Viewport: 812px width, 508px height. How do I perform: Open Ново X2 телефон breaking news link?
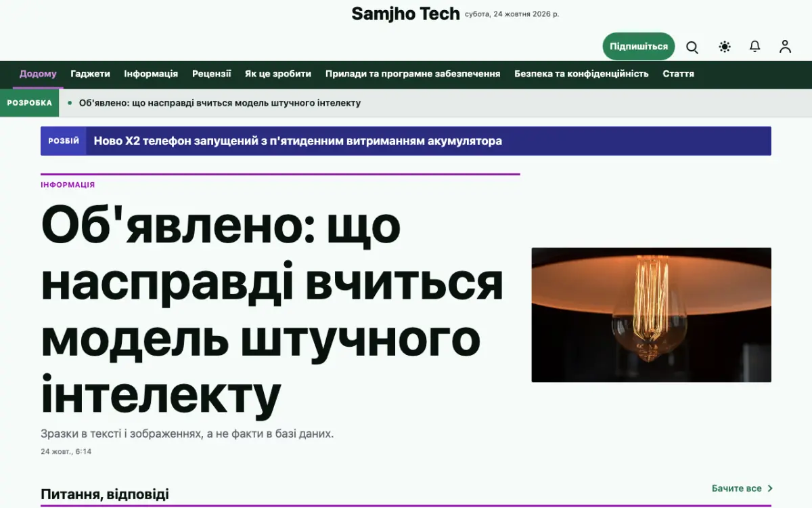(x=298, y=141)
